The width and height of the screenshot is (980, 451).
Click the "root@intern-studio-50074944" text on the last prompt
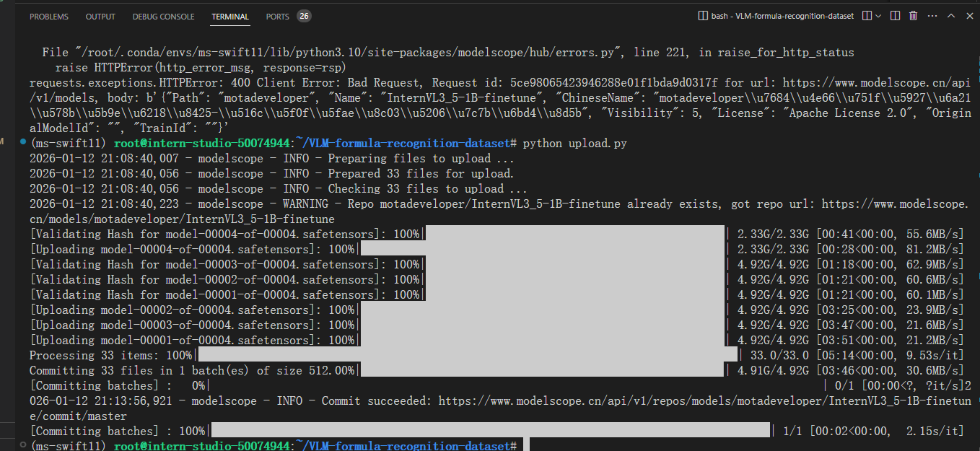(x=202, y=445)
